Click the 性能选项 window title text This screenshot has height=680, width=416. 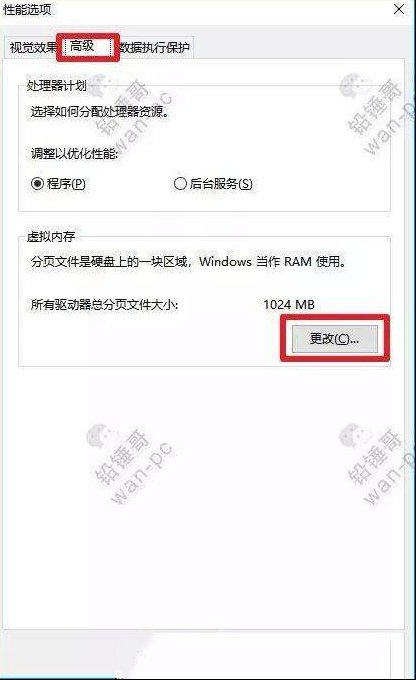pos(27,10)
